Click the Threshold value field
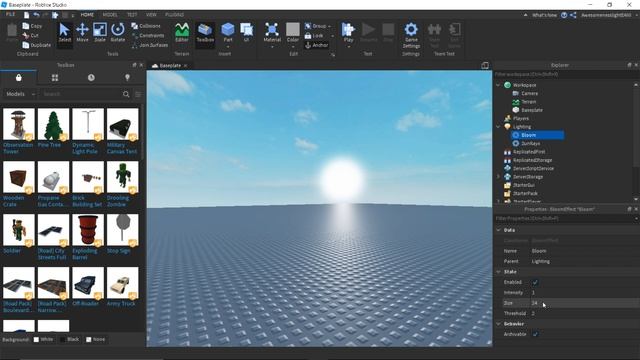 [x=584, y=313]
